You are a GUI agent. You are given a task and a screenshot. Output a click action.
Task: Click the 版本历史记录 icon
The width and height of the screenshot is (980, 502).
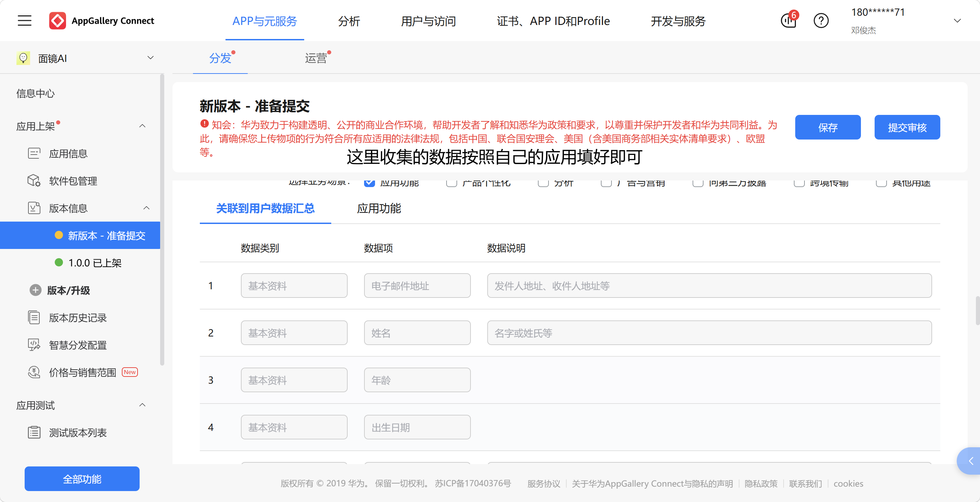point(34,318)
